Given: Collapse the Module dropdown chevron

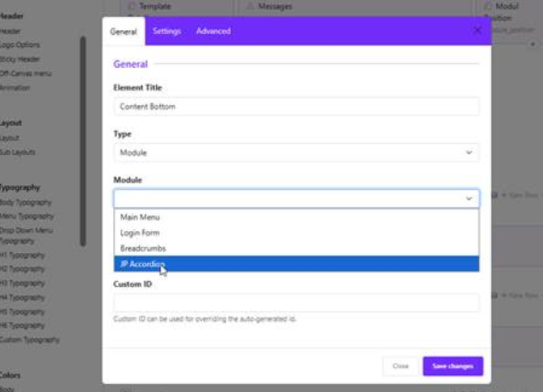Looking at the screenshot, I should tap(469, 199).
